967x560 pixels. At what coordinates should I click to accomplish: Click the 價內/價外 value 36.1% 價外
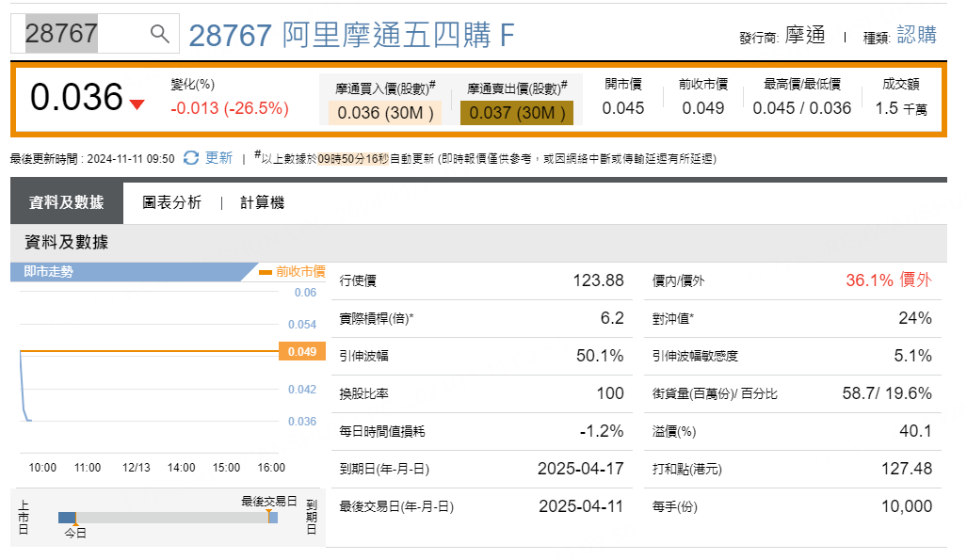pos(889,280)
